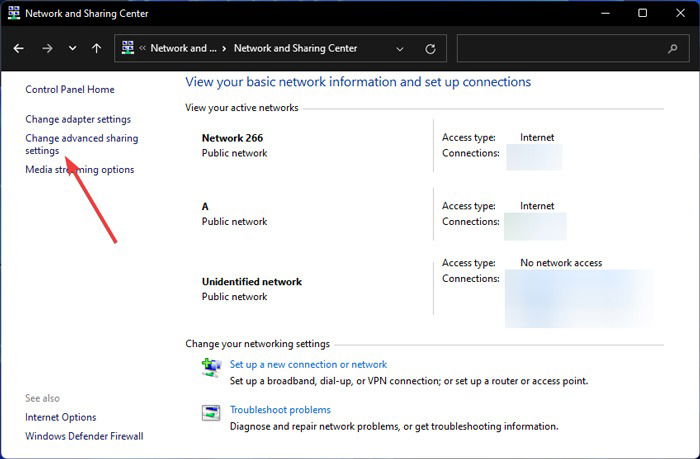
Task: Expand the address bar history dropdown
Action: tap(400, 49)
